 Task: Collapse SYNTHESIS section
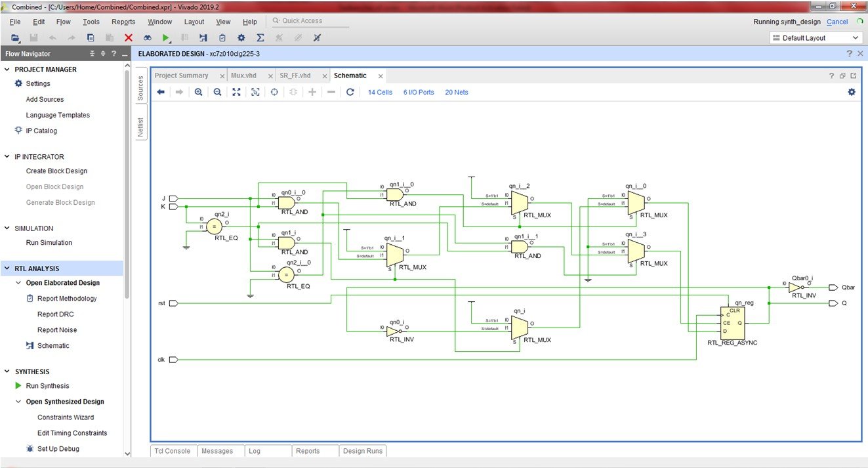(x=7, y=372)
